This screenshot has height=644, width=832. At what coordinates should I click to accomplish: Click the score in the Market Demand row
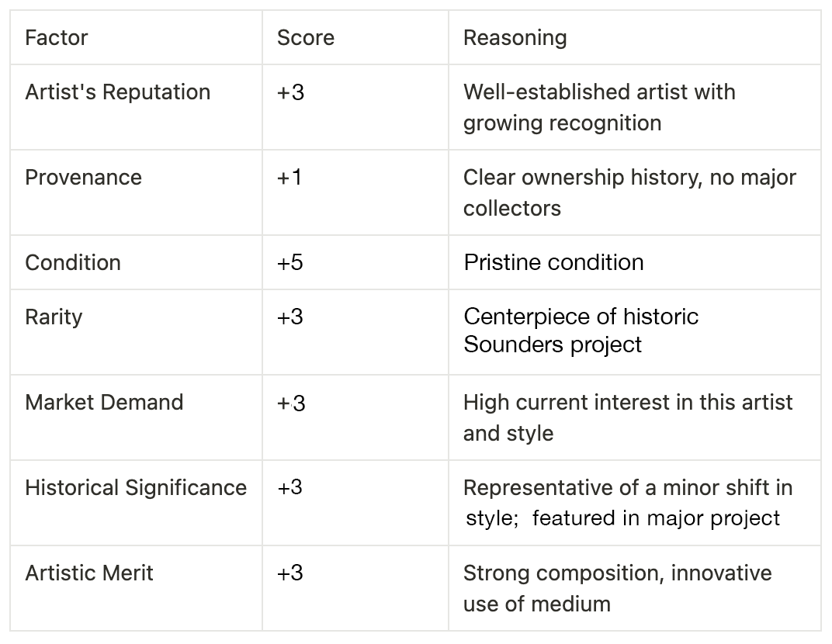click(290, 402)
